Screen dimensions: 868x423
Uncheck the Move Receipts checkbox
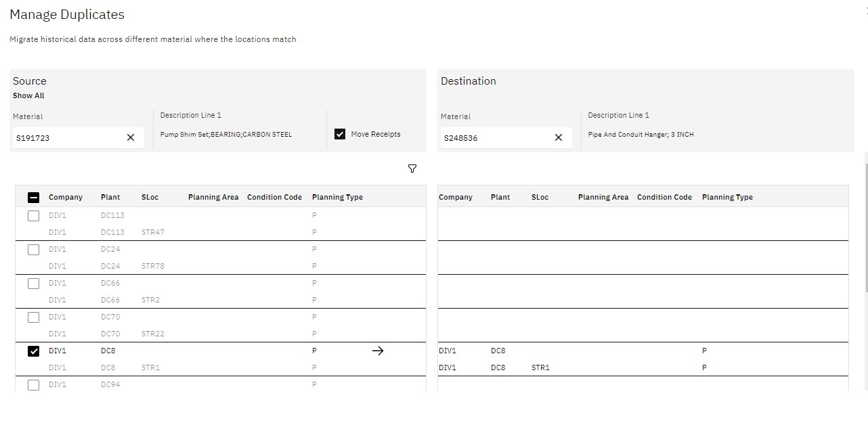click(340, 134)
